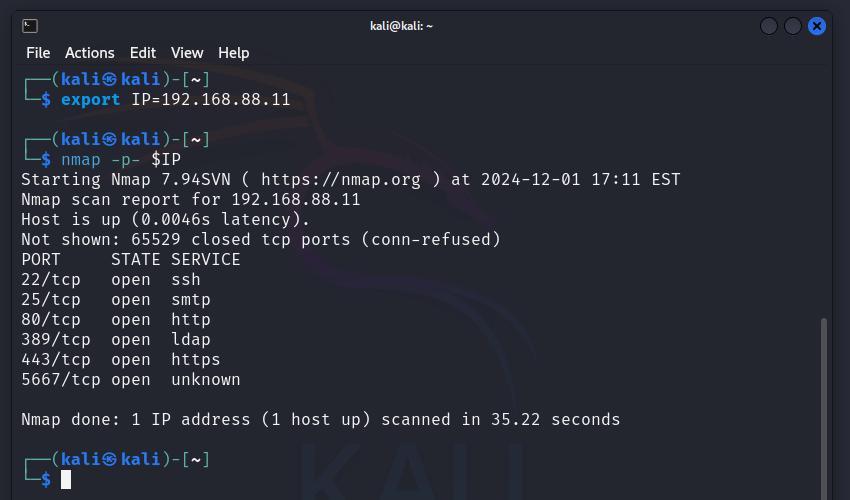This screenshot has width=850, height=500.
Task: Click the window title kali@kali: ~
Action: [403, 26]
